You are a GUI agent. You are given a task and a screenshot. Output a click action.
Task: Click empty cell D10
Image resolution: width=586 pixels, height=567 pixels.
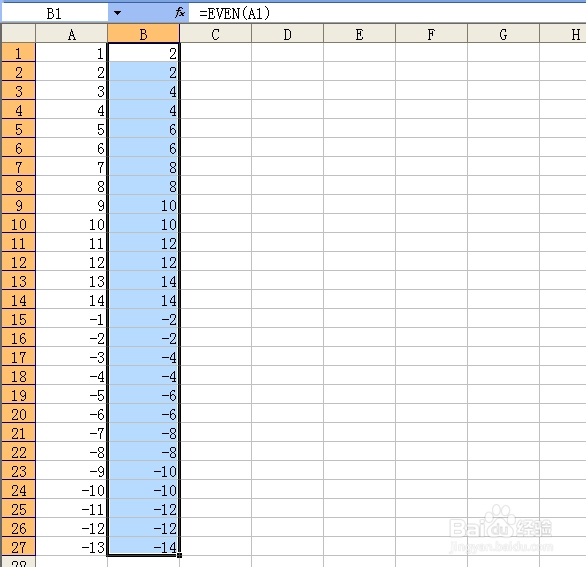click(287, 224)
